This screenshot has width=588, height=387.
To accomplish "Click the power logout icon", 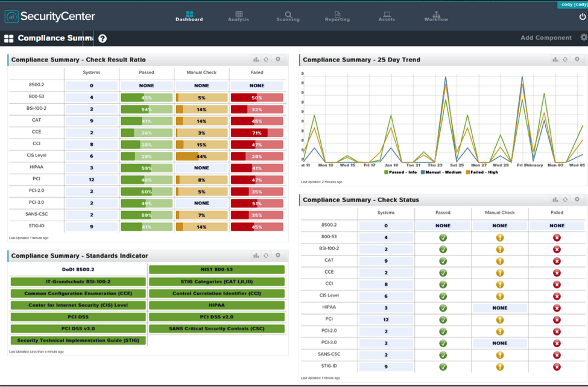I will (583, 16).
